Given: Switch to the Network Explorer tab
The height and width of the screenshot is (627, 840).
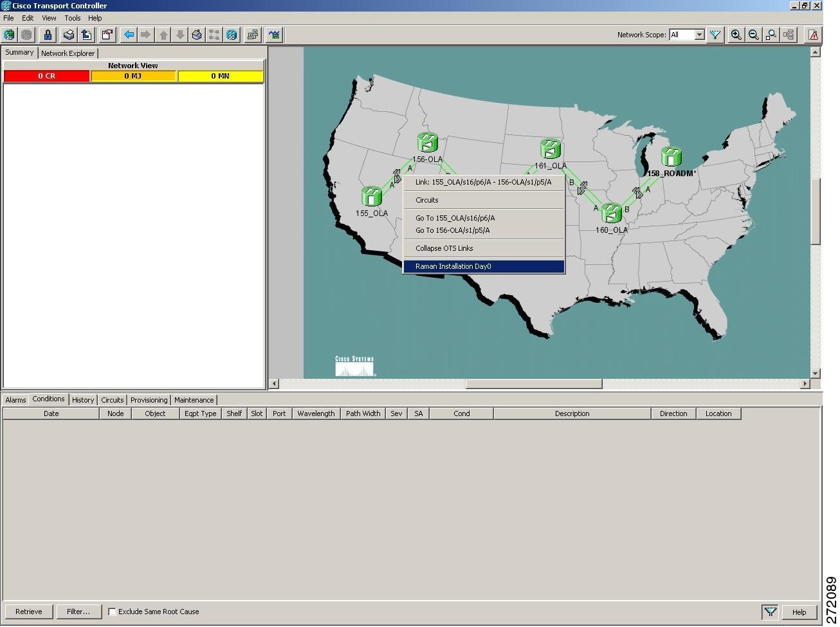Looking at the screenshot, I should click(x=68, y=53).
